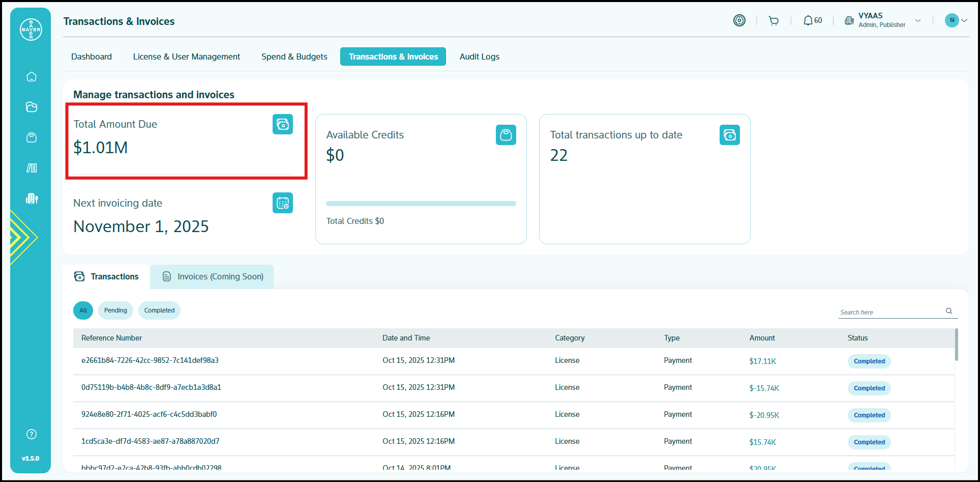This screenshot has height=482, width=980.
Task: Open notifications bell with 60 badge
Action: click(x=812, y=21)
